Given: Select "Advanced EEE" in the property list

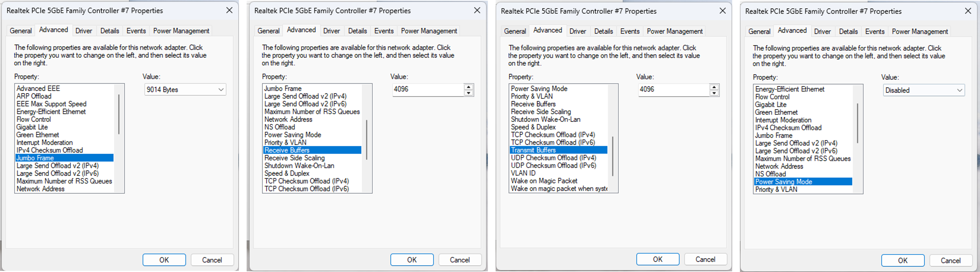Looking at the screenshot, I should [38, 88].
